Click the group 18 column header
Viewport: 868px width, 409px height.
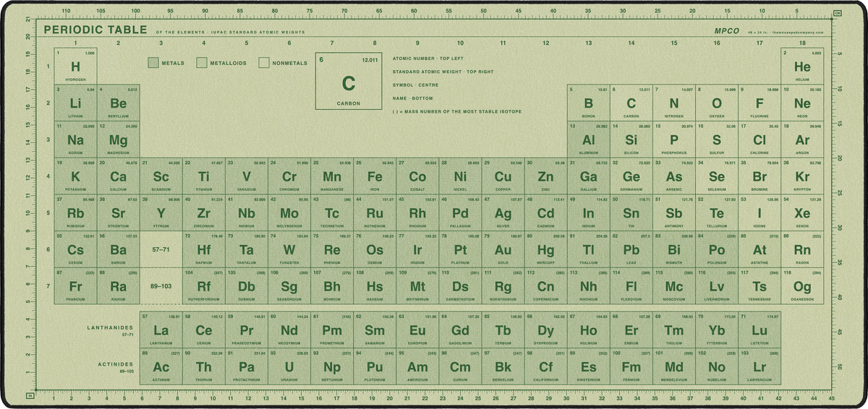[802, 43]
